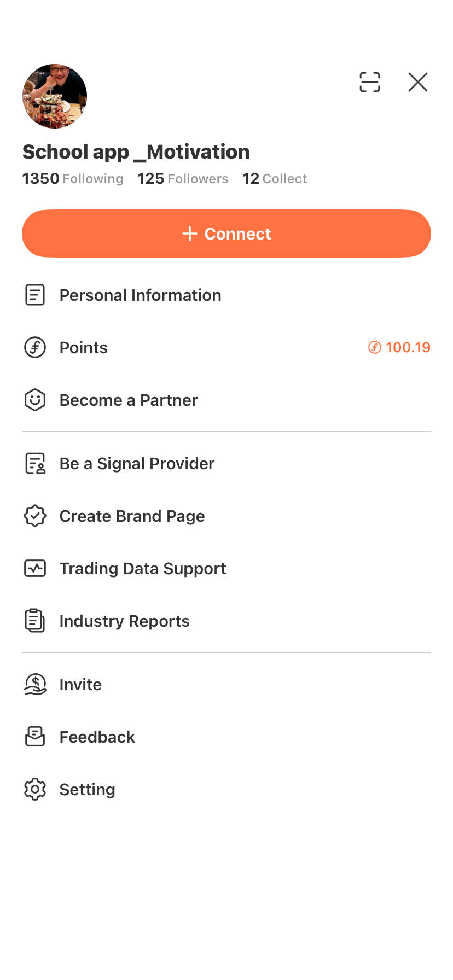Click the Connect button
Screen dimensions: 453x980
[x=226, y=234]
